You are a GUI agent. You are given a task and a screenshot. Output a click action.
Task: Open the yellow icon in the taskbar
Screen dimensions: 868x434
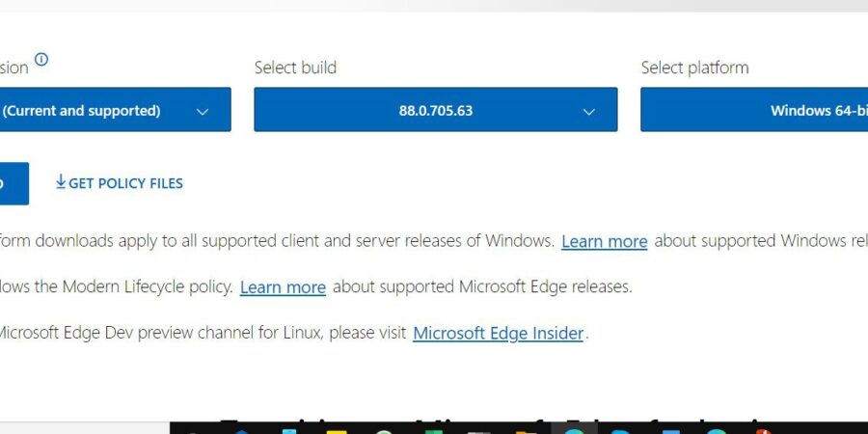(x=337, y=432)
